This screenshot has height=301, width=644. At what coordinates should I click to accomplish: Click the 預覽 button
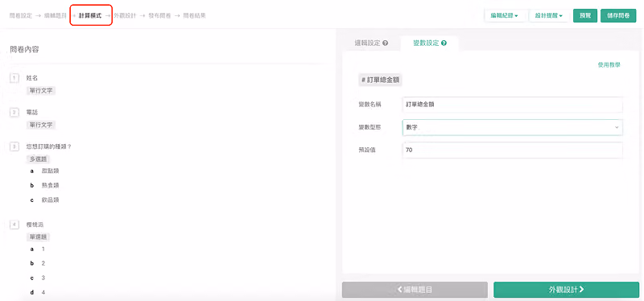point(585,15)
